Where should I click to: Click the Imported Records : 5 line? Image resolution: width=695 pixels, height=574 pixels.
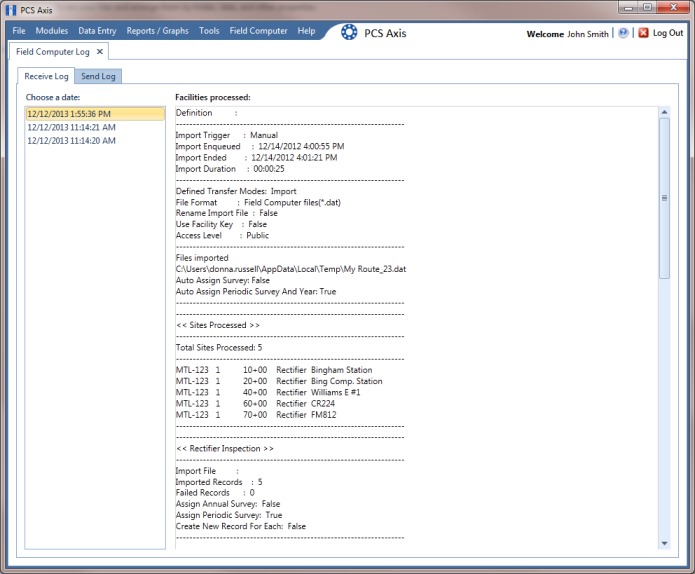219,482
